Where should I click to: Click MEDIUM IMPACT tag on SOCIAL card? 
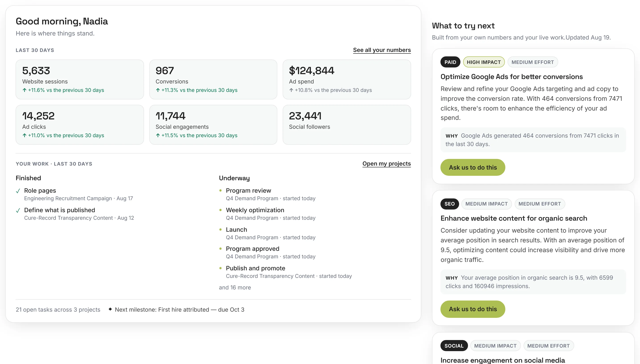click(495, 346)
